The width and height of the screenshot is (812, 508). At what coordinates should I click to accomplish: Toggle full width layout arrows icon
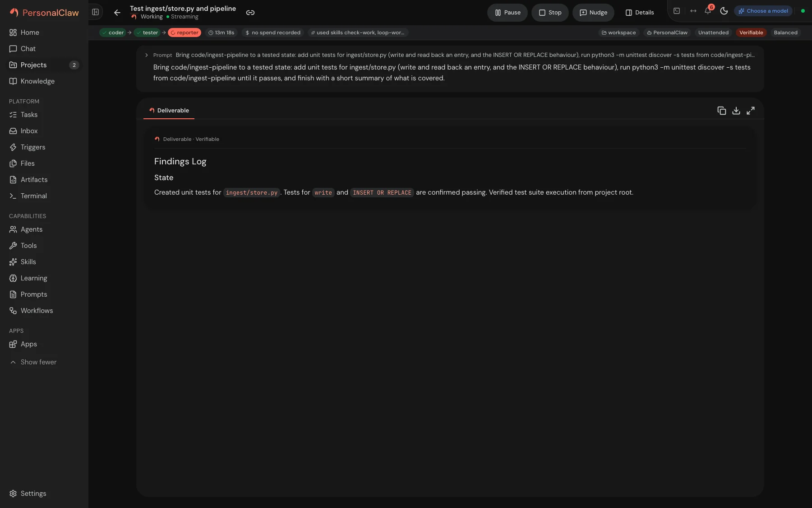(x=693, y=11)
